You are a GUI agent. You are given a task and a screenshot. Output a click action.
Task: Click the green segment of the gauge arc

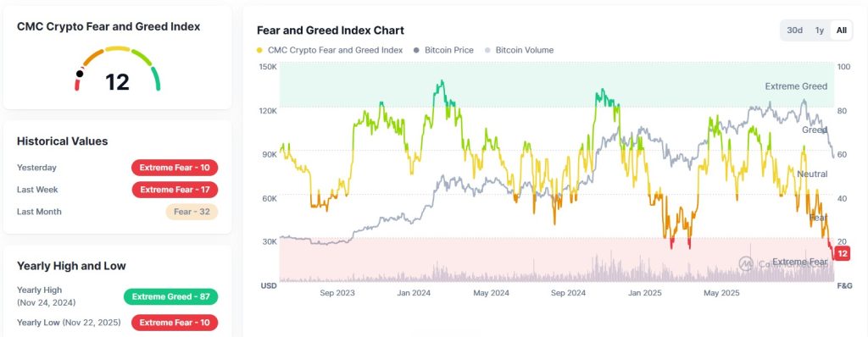point(156,79)
